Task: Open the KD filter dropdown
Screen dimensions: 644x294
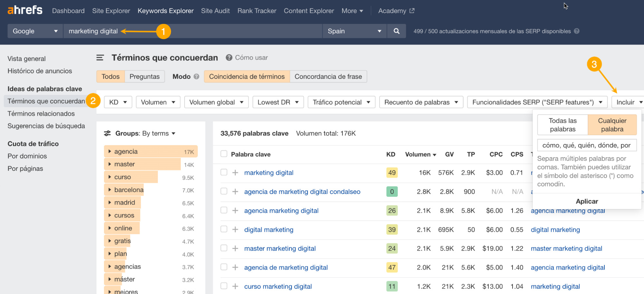Action: [118, 102]
